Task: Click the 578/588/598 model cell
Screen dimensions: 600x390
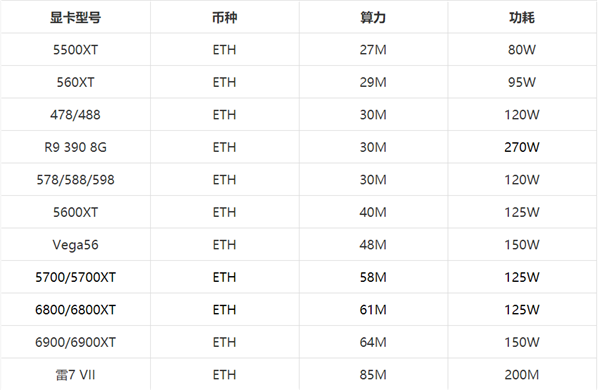Action: [x=75, y=180]
